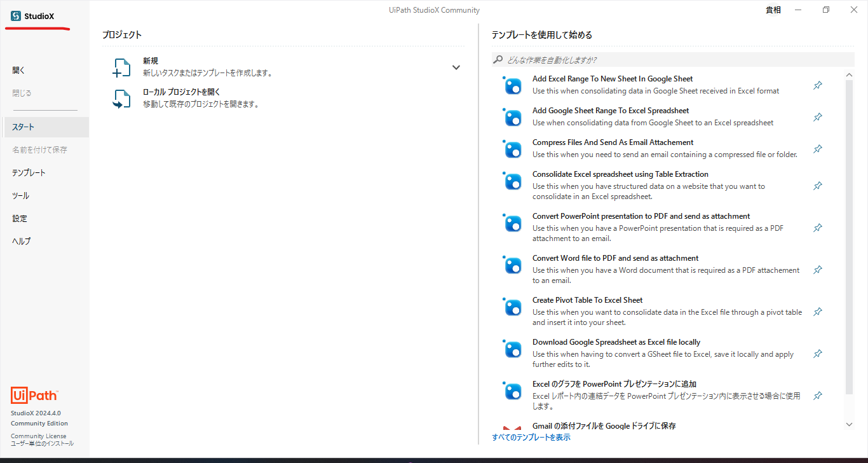Click the Add Excel Range template icon
868x463 pixels.
coord(512,85)
